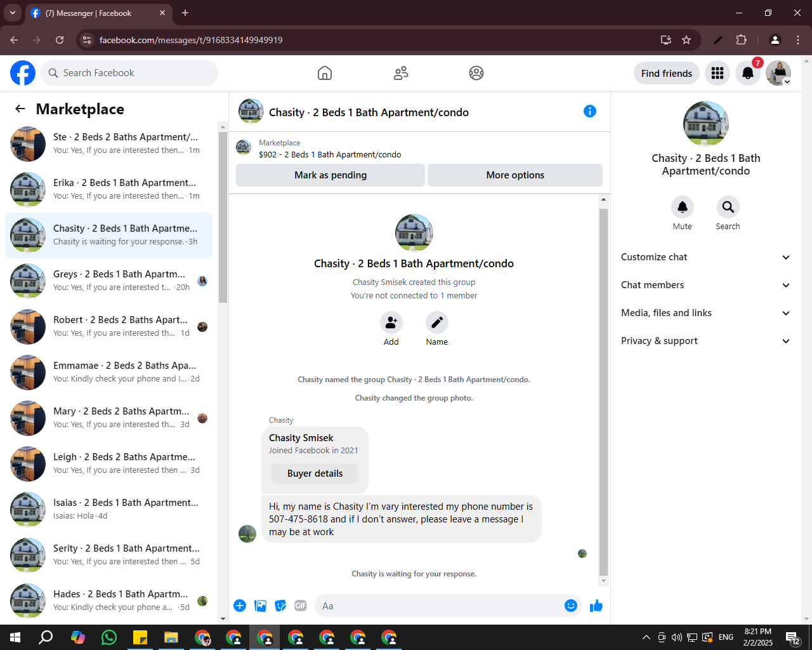The height and width of the screenshot is (650, 812).
Task: Show hidden system tray icons
Action: (646, 637)
